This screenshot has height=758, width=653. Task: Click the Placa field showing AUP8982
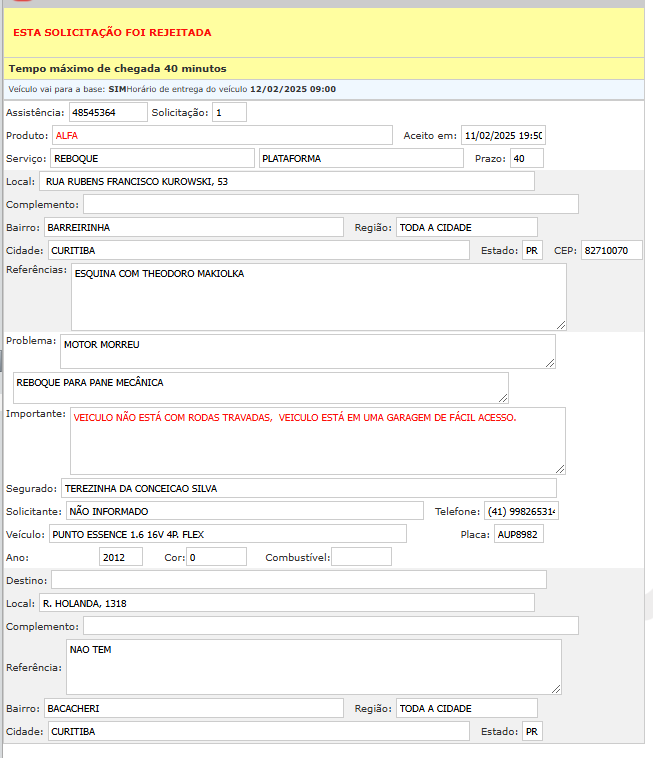tap(519, 534)
